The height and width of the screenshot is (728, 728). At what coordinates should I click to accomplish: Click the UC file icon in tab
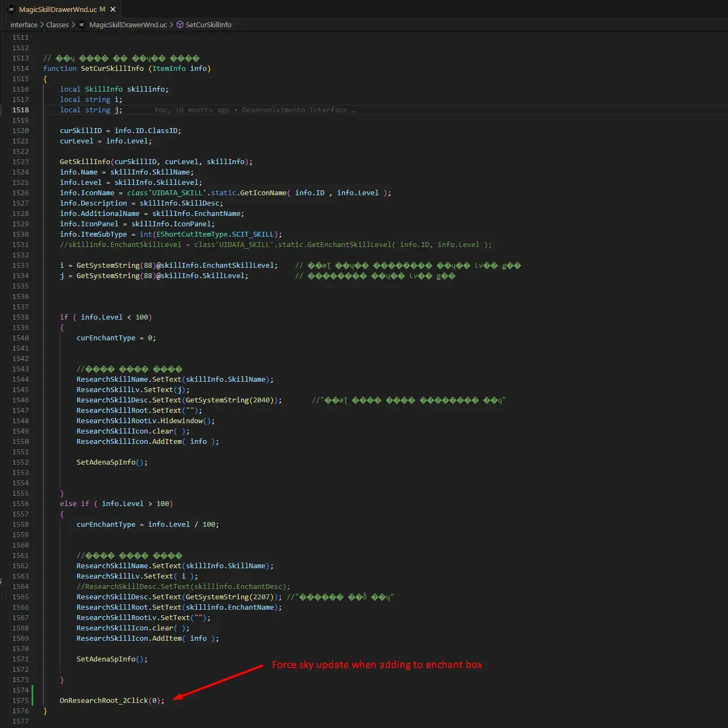[11, 9]
